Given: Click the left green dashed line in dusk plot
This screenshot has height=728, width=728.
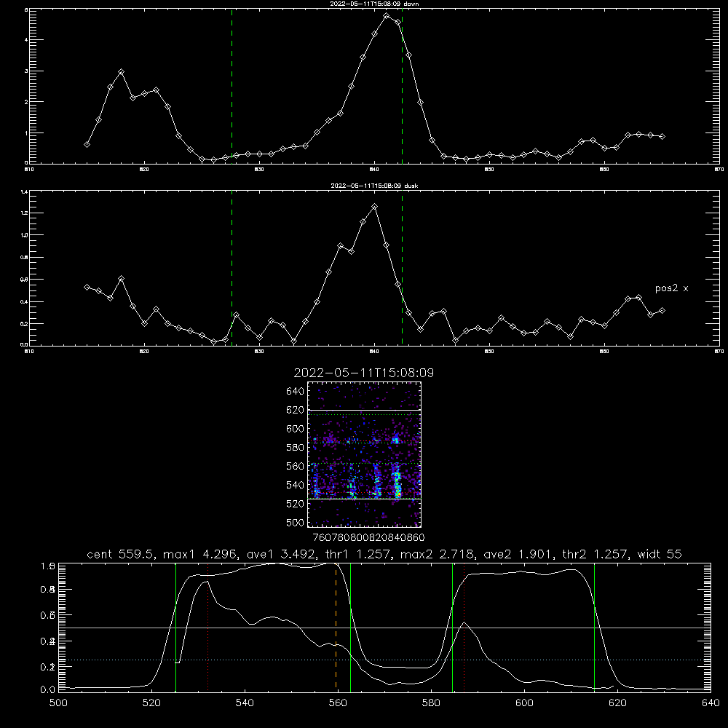Looking at the screenshot, I should click(232, 268).
